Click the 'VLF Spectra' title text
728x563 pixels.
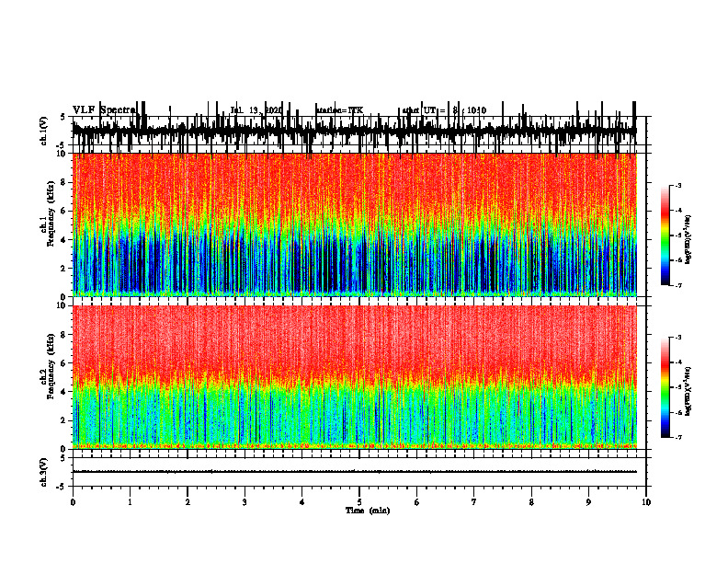[x=104, y=110]
